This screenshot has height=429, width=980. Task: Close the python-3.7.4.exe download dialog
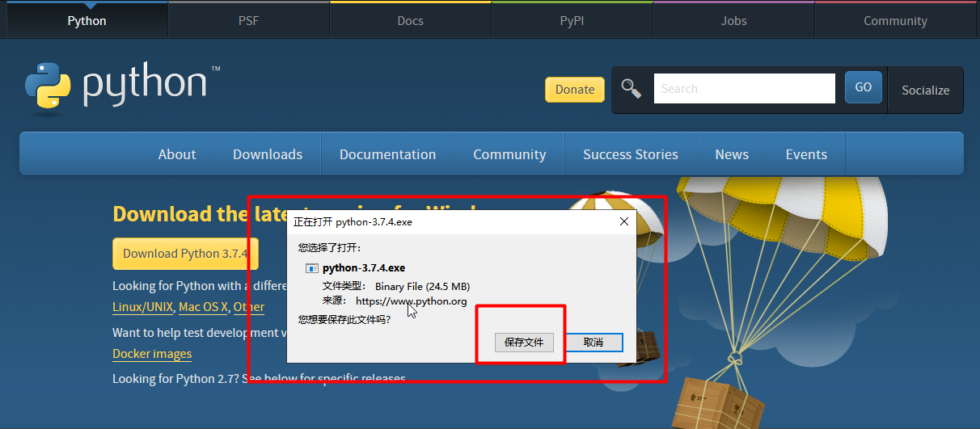coord(623,221)
